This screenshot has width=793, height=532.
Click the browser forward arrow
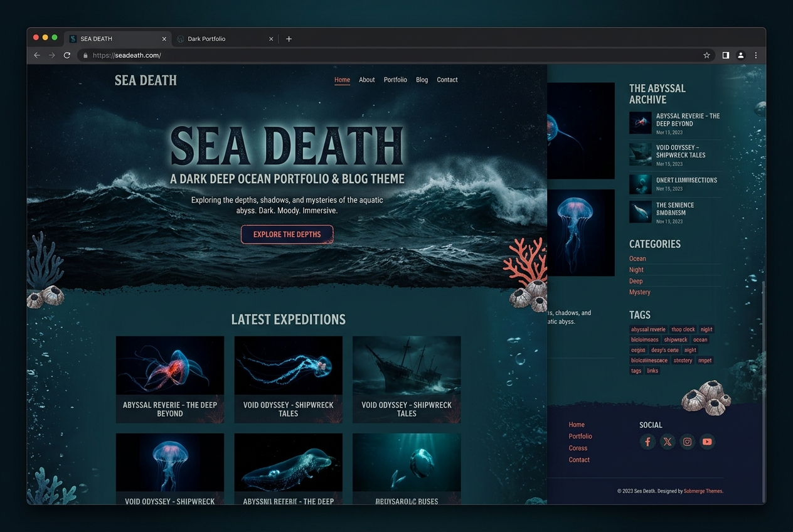(52, 55)
